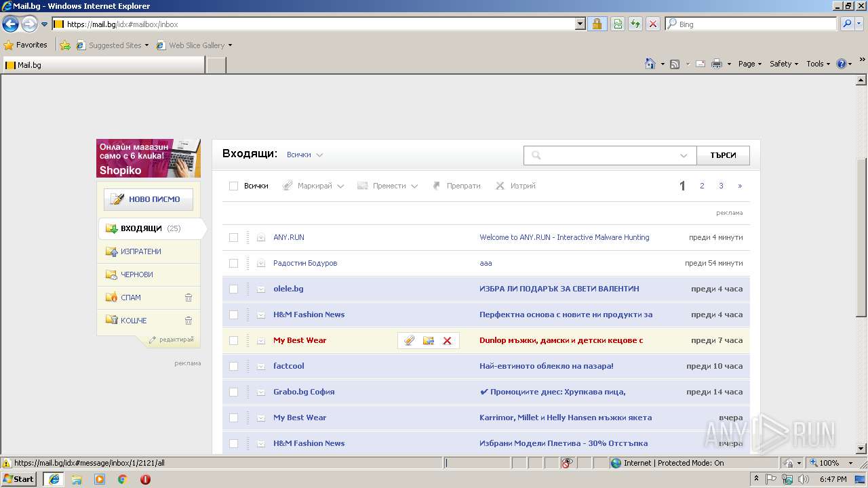Image resolution: width=868 pixels, height=488 pixels.
Task: Tick the checkbox for ANY.RUN message
Action: click(233, 237)
